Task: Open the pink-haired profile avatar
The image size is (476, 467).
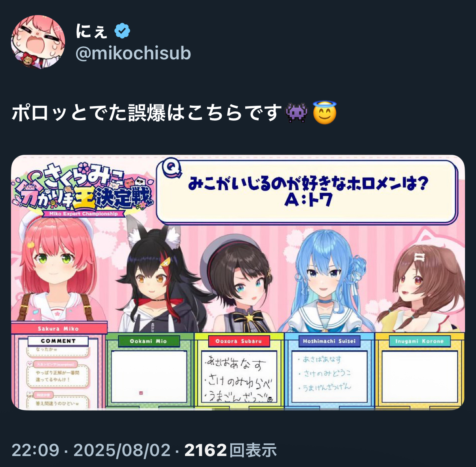Action: pyautogui.click(x=38, y=42)
